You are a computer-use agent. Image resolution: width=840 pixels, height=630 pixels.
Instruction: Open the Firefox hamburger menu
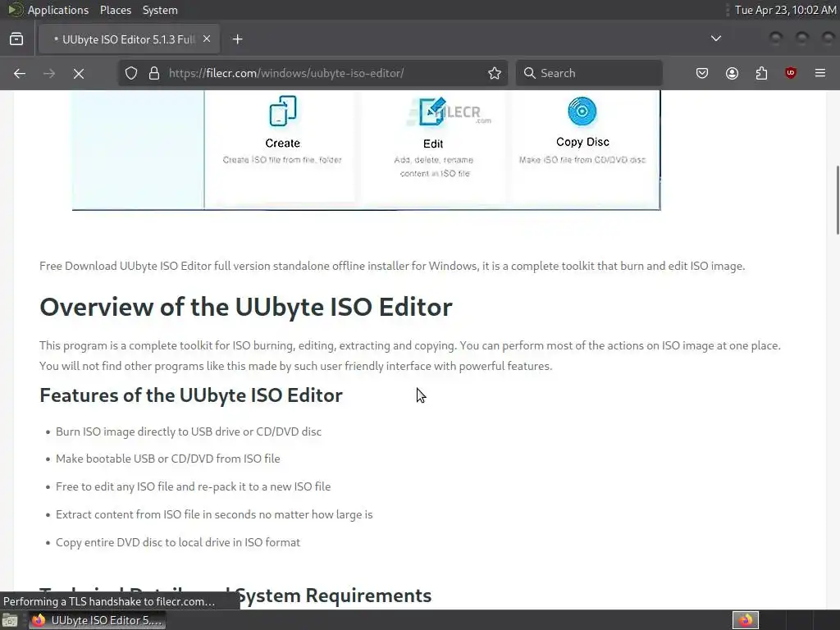tap(820, 73)
